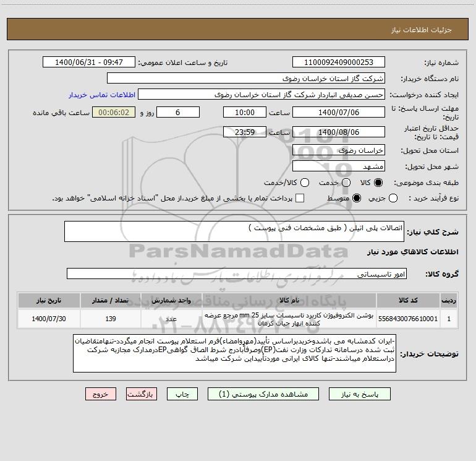The width and height of the screenshot is (476, 461).
Task: Click the price validity time 23:59
Action: coord(245,132)
